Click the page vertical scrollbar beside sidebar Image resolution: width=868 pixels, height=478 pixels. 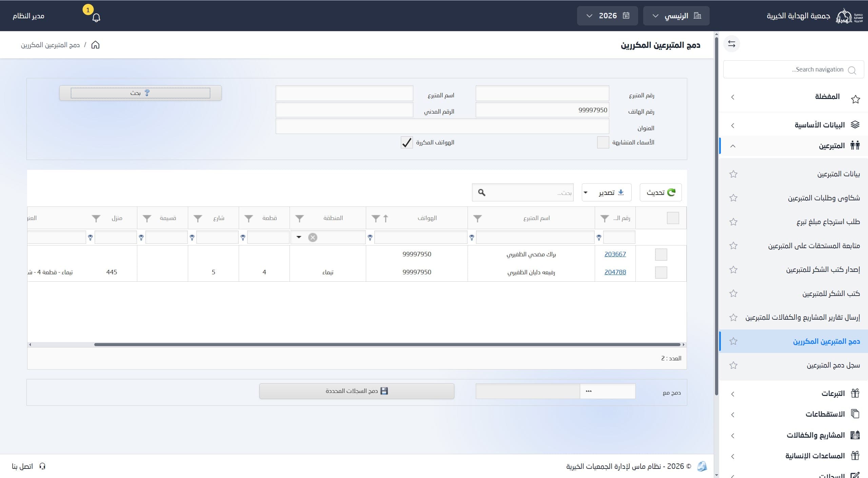pyautogui.click(x=716, y=216)
